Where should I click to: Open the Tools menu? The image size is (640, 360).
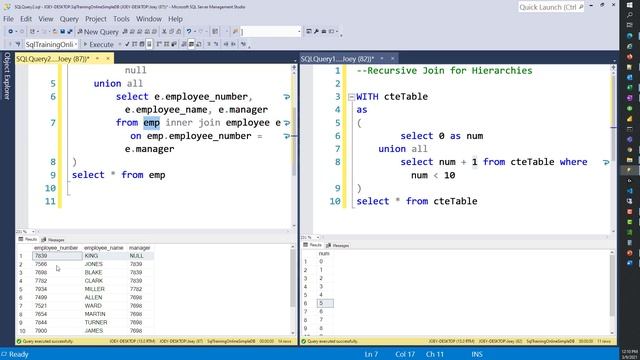[x=121, y=19]
